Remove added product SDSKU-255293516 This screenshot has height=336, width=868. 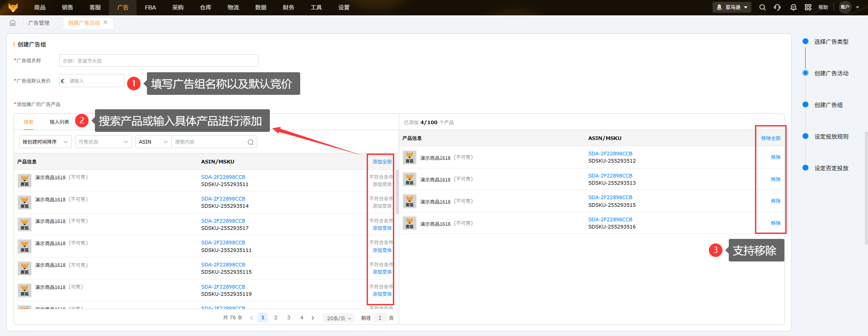(x=776, y=223)
